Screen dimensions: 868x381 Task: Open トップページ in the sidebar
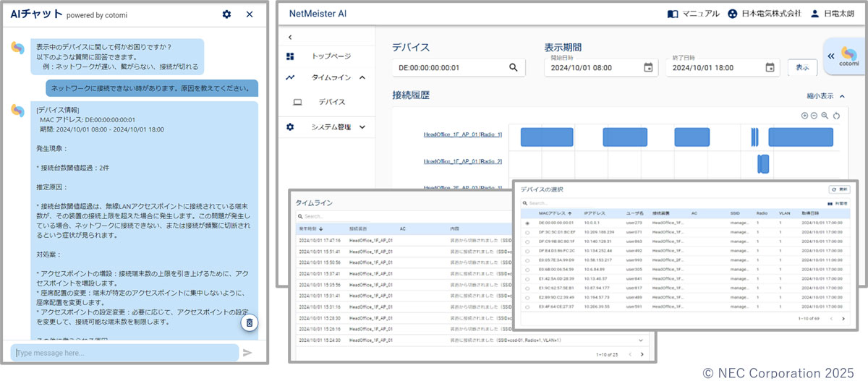point(331,56)
